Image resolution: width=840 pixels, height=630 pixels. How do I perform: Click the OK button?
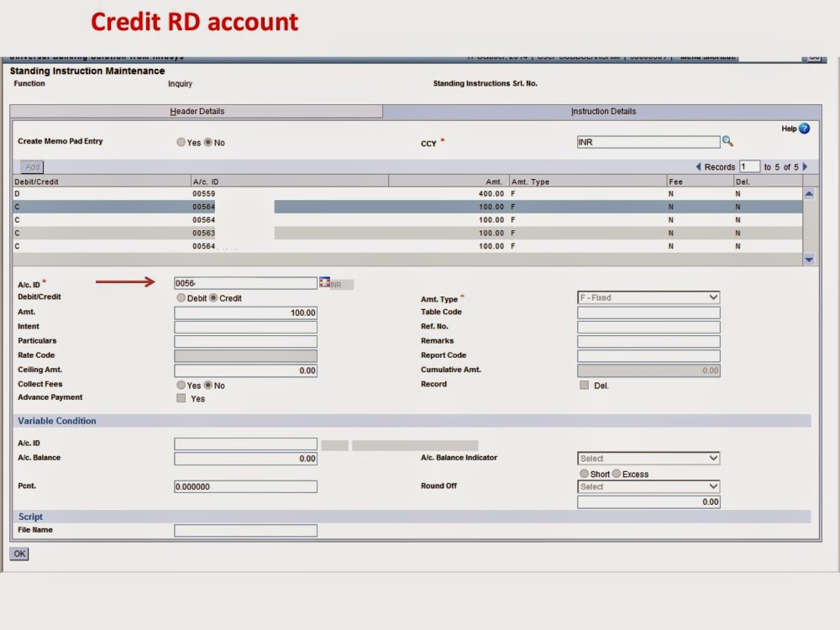coord(18,554)
